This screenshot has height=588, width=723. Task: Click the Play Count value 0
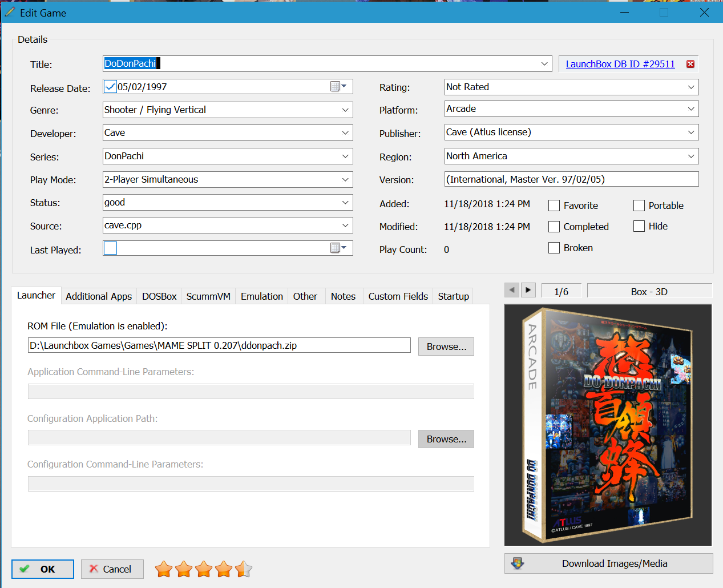tap(447, 249)
